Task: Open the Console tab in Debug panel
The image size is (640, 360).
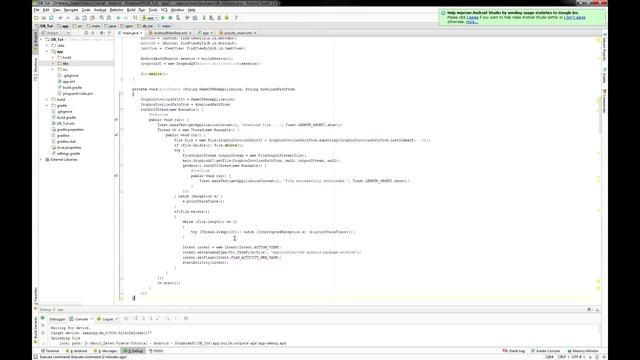Action: click(x=80, y=319)
